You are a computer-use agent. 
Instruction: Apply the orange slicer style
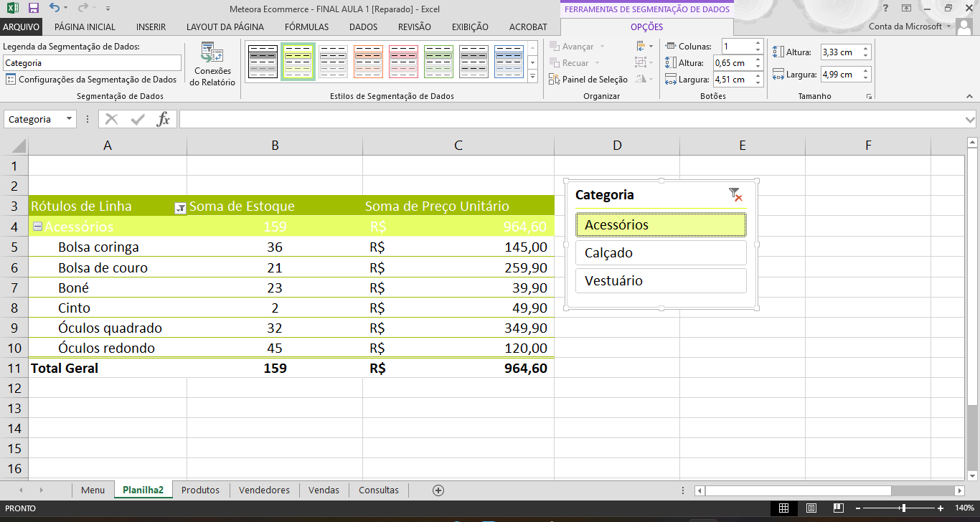pos(369,62)
